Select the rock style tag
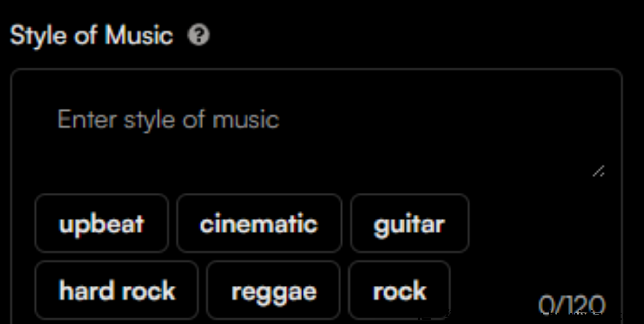Screen dimensions: 644x324 399,290
